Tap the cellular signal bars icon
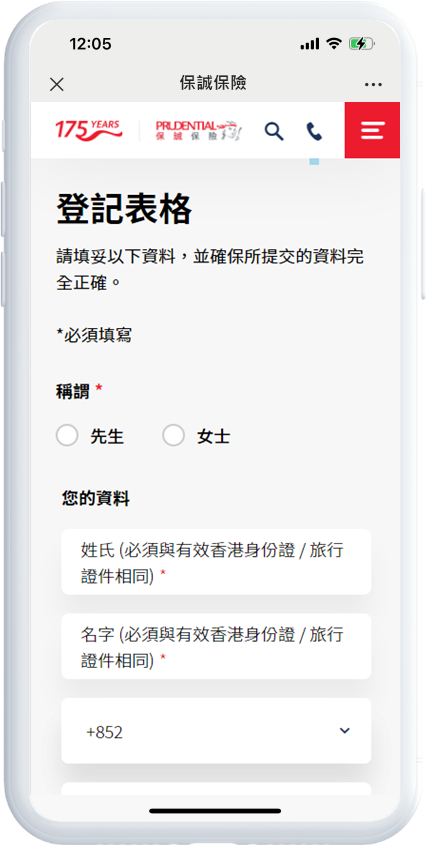 pyautogui.click(x=310, y=45)
